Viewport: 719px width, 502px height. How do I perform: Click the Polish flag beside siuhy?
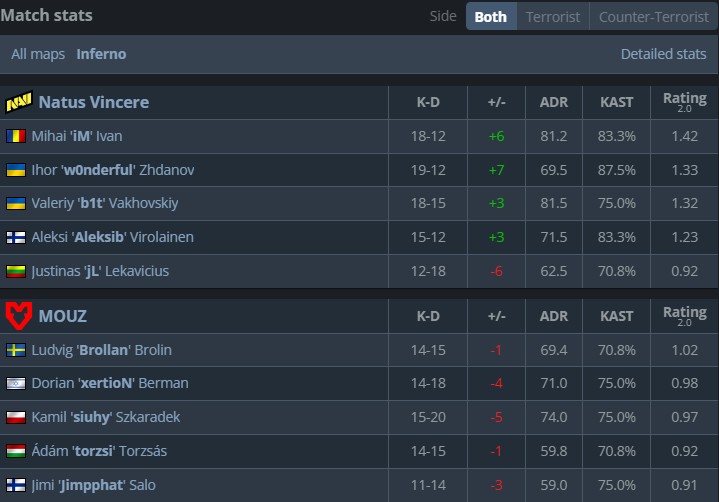(16, 417)
